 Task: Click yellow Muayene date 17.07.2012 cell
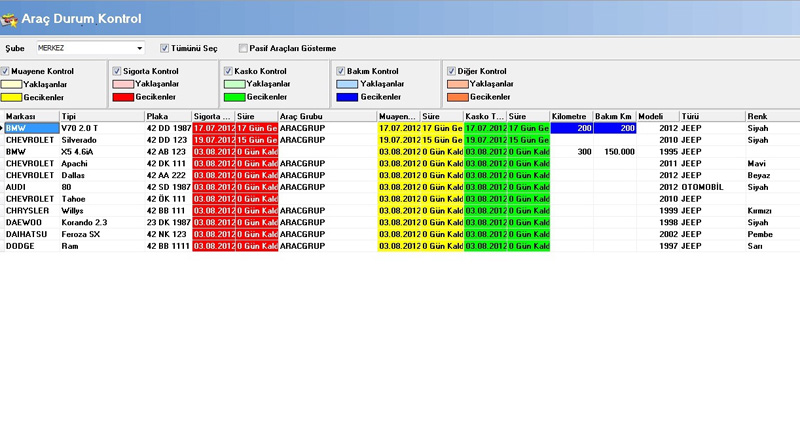399,128
